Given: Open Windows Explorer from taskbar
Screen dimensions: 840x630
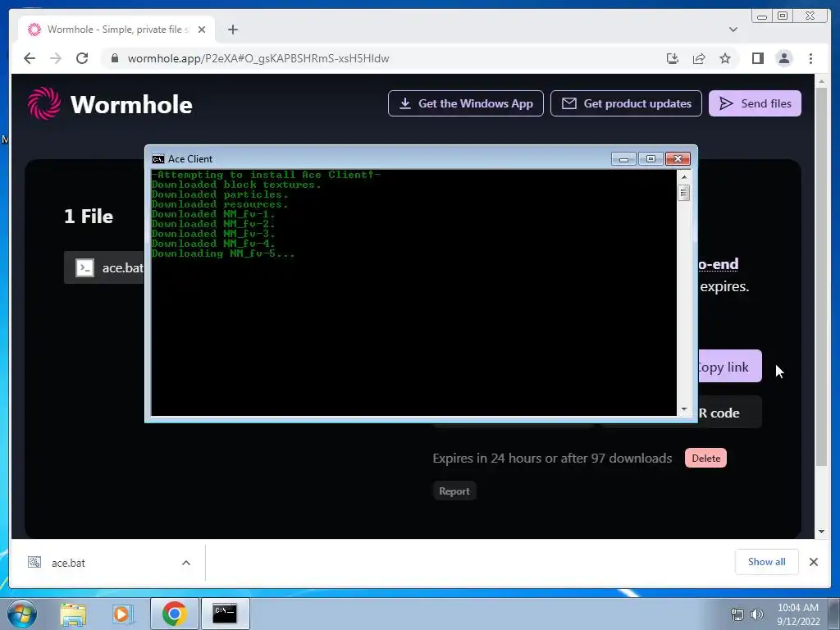Looking at the screenshot, I should point(73,614).
